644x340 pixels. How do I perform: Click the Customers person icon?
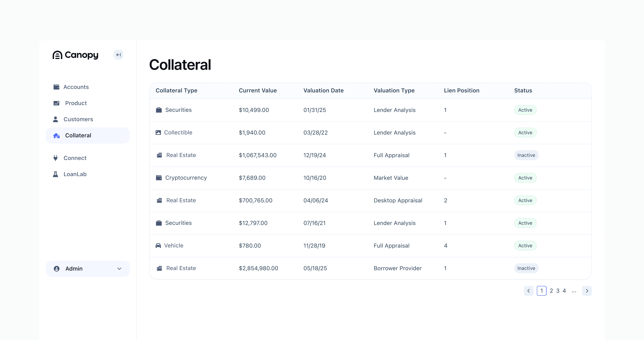point(56,119)
